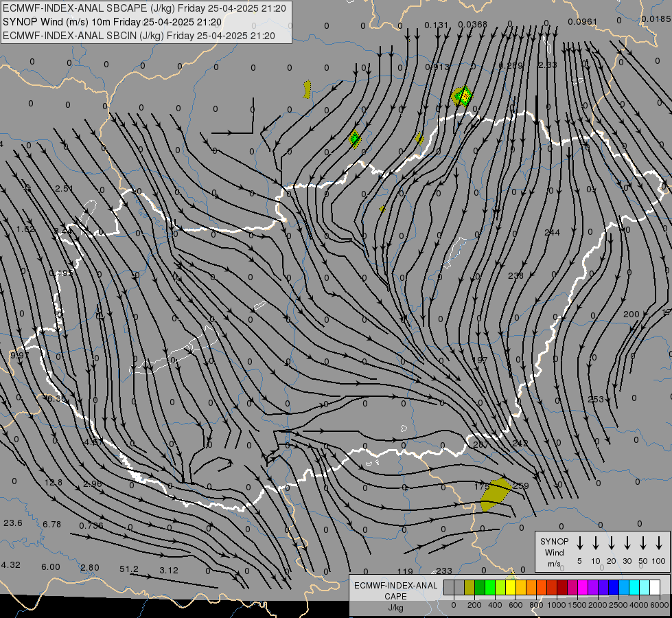Click the map value 9.97

20,355
